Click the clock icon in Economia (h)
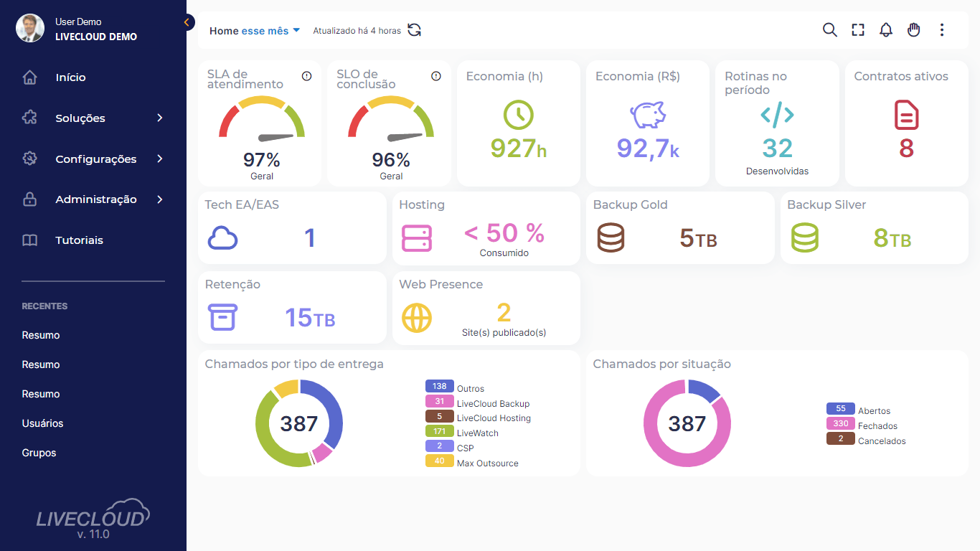This screenshot has height=551, width=980. click(518, 115)
